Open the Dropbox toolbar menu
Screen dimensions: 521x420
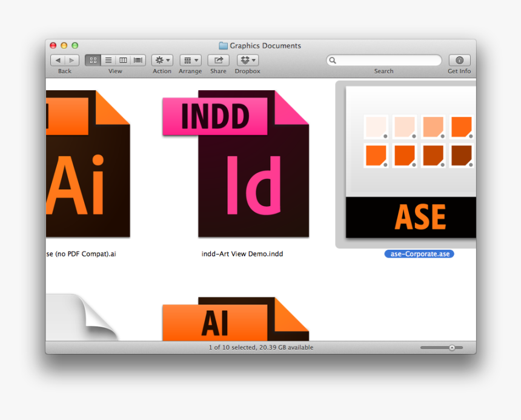(x=247, y=60)
